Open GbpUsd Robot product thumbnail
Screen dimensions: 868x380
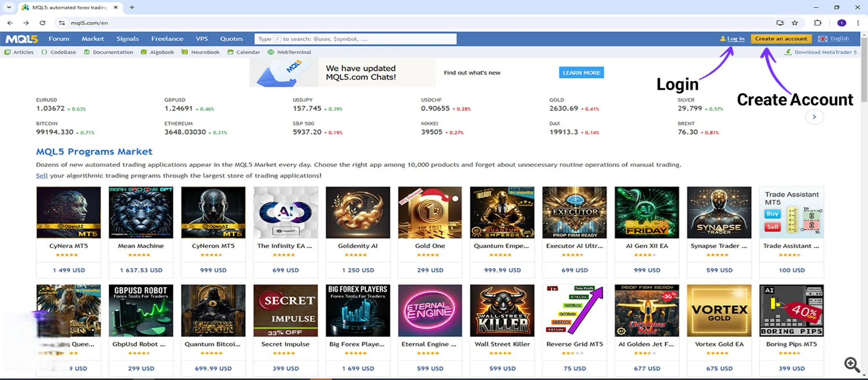[x=141, y=310]
